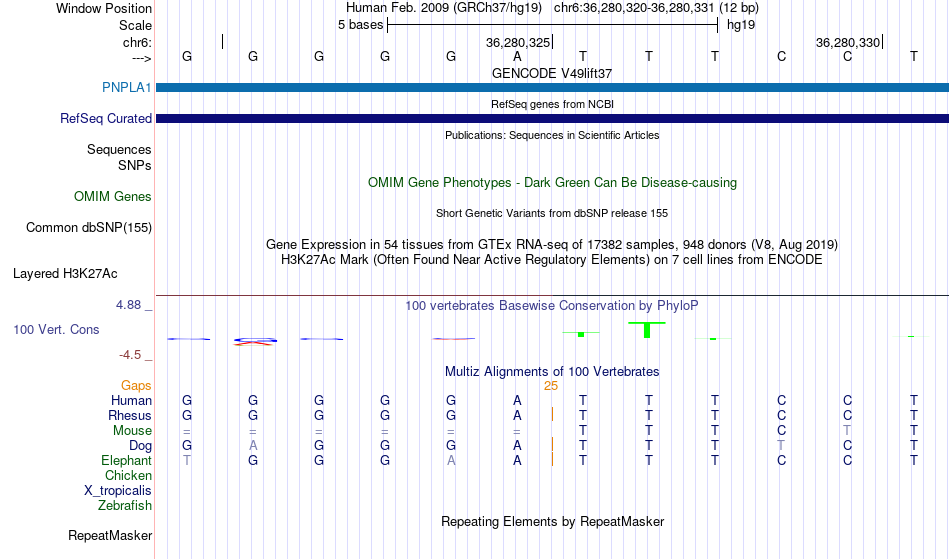Click the 4.88 PhyloP upper scale value
Viewport: 950px width, 559px height.
tap(128, 305)
